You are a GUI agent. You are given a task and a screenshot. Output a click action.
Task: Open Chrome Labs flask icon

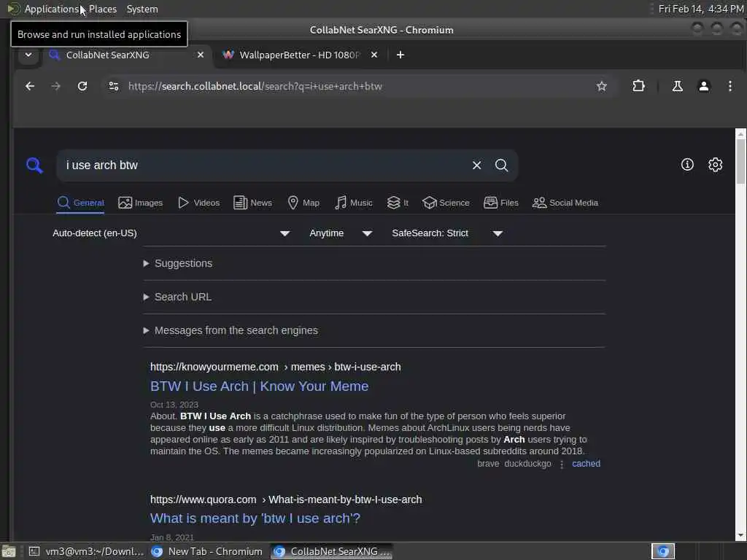[x=677, y=86]
